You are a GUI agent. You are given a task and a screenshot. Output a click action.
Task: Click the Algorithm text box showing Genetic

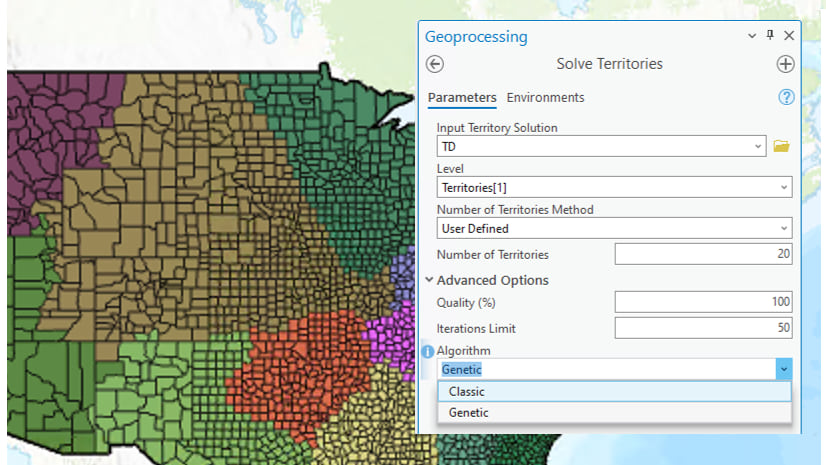tap(606, 369)
